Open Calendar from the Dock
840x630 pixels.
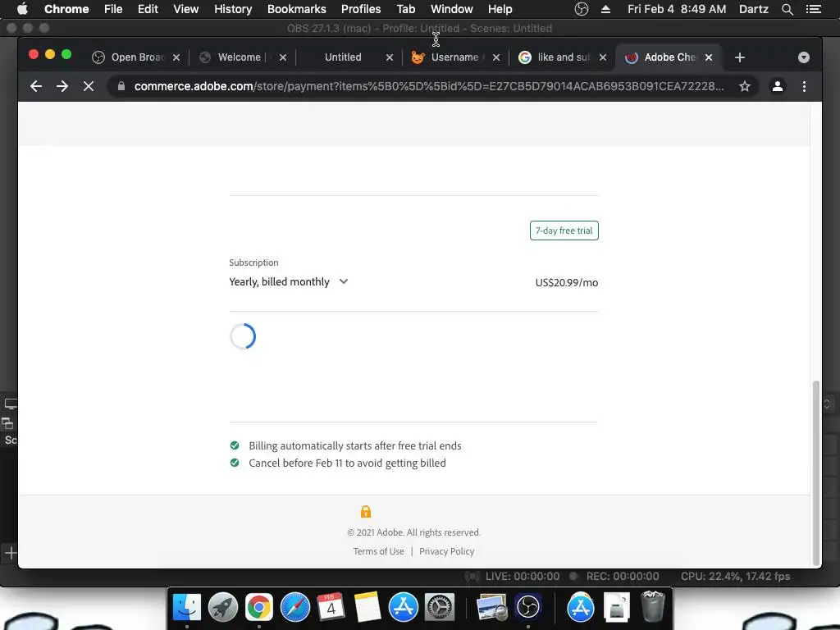(x=331, y=607)
